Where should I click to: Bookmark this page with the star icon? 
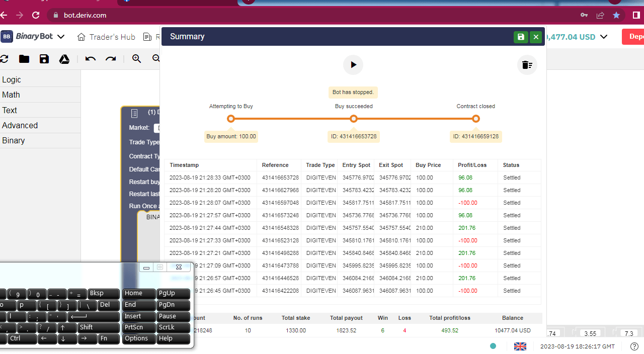[616, 15]
